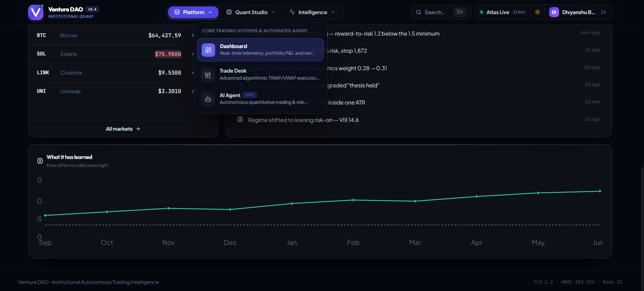Expand the Quant Studio chevron
644x291 pixels.
coord(273,12)
